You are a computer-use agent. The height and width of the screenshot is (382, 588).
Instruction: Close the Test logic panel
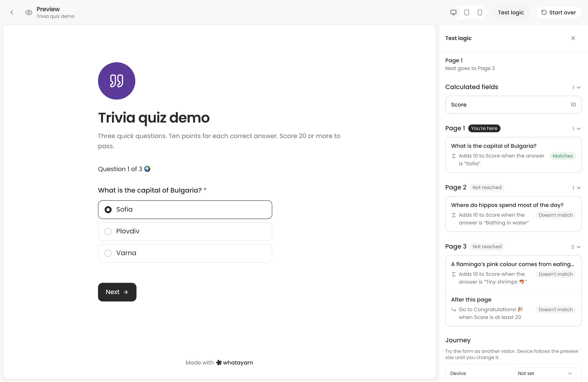pos(573,38)
